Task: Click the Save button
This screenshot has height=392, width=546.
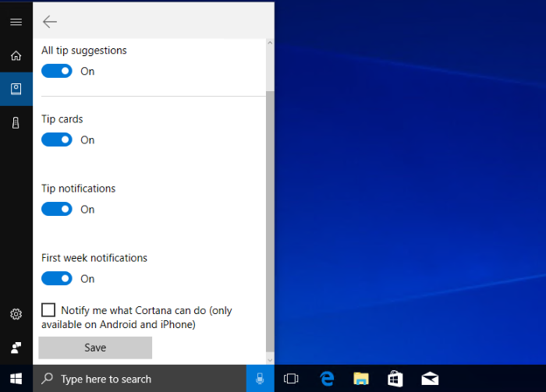Action: [95, 348]
